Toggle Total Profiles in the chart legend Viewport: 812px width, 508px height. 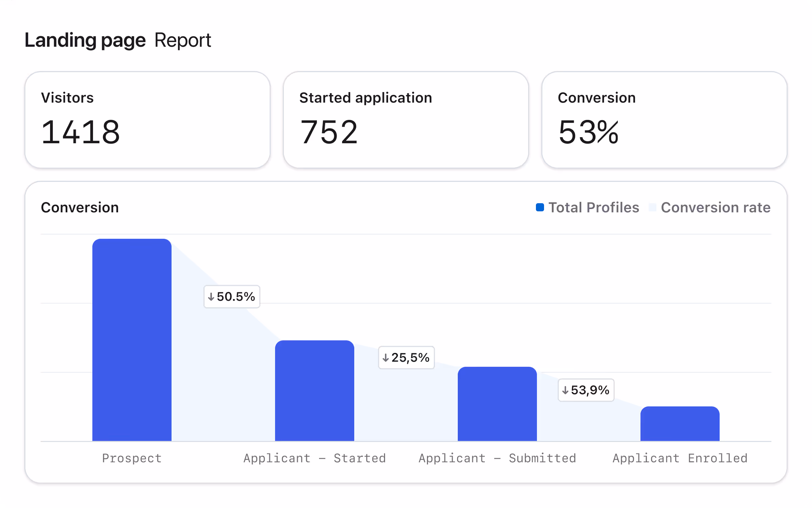coord(594,207)
